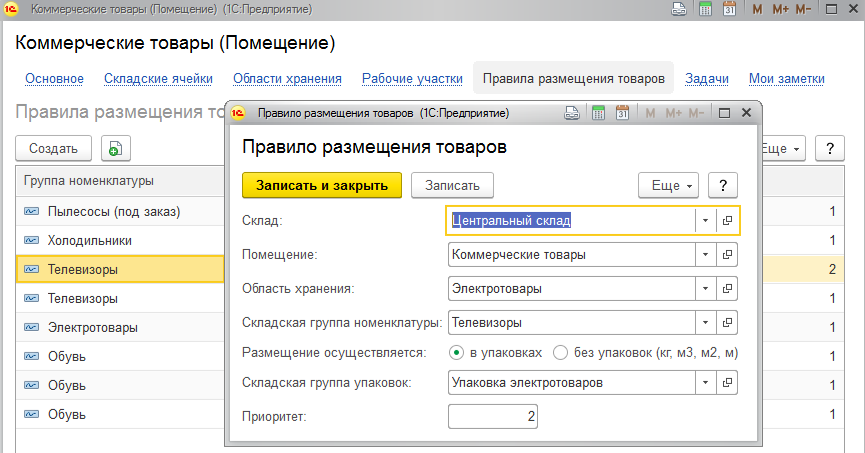Open the calendar icon in the dialog title bar
Viewport: 865px width, 453px height.
(621, 113)
